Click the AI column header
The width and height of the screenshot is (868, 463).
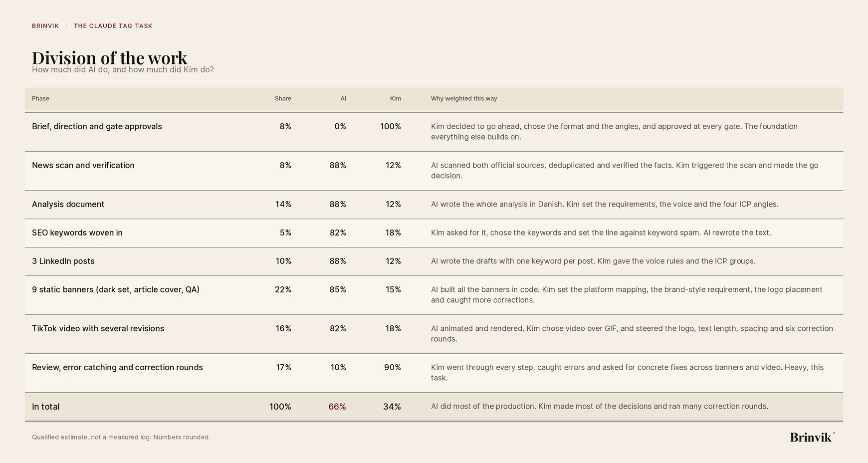coord(343,98)
